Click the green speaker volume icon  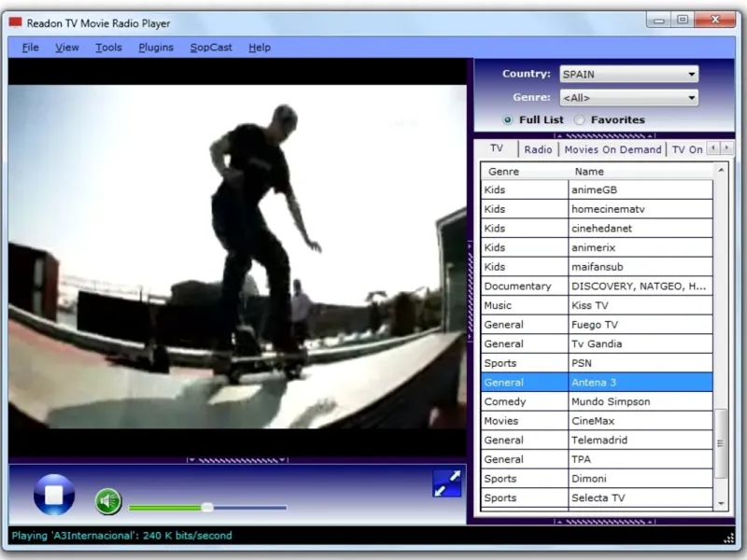pyautogui.click(x=106, y=500)
